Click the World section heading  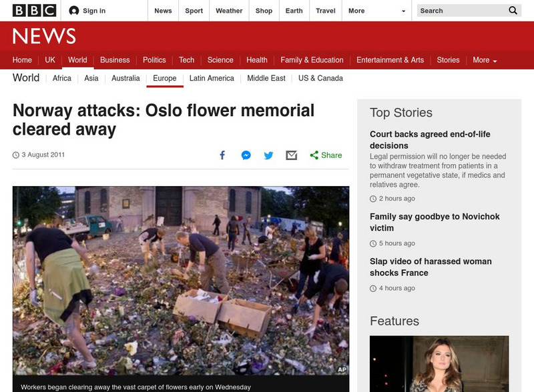[x=26, y=78]
